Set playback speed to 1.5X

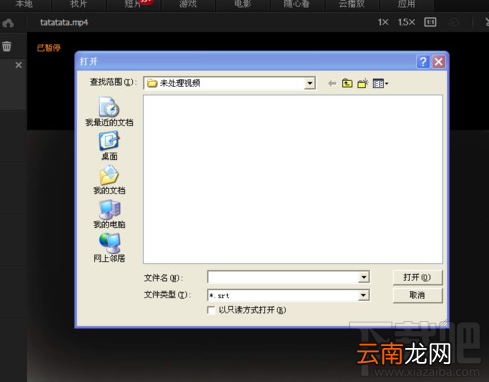[x=406, y=22]
